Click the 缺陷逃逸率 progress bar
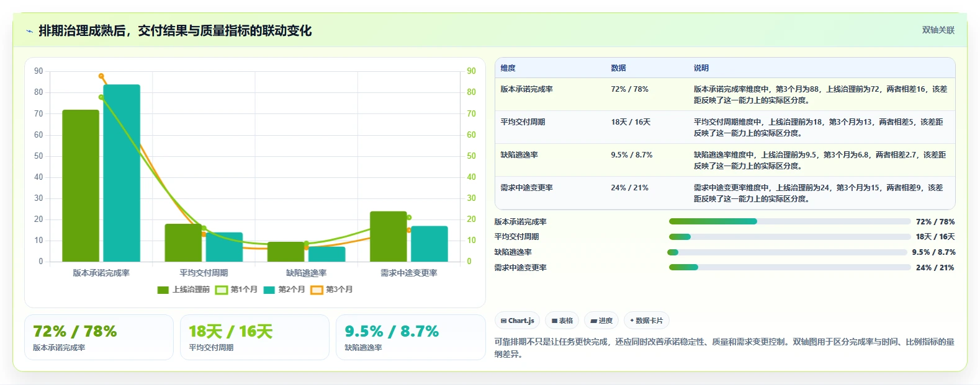The image size is (980, 385). point(787,252)
